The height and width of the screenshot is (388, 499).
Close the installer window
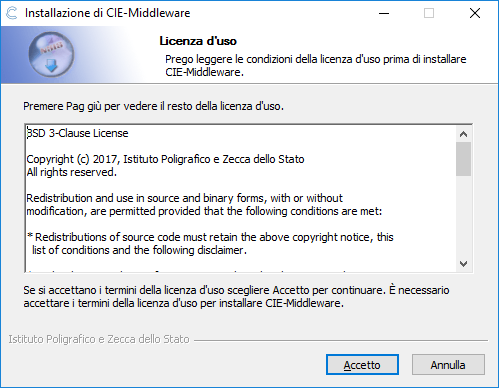click(475, 13)
